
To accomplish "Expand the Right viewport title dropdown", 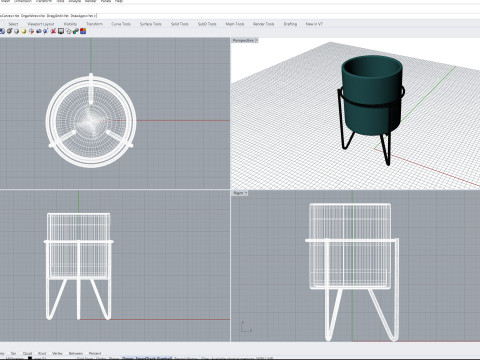I will [x=246, y=193].
